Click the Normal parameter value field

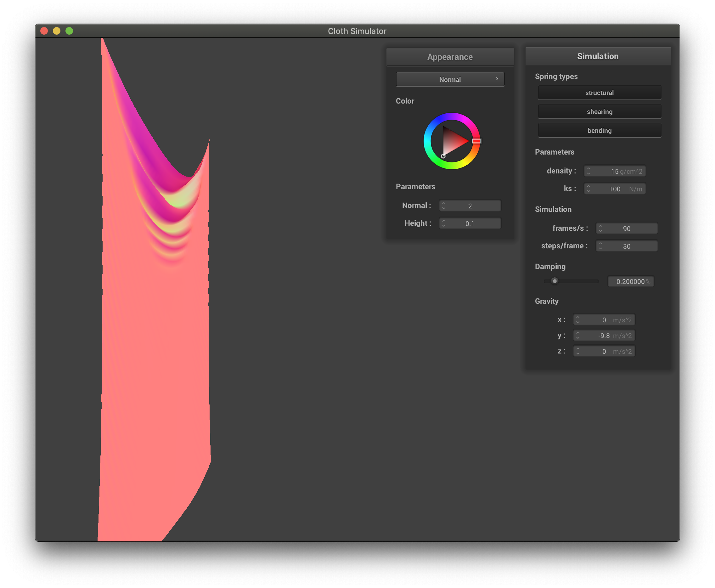coord(470,206)
